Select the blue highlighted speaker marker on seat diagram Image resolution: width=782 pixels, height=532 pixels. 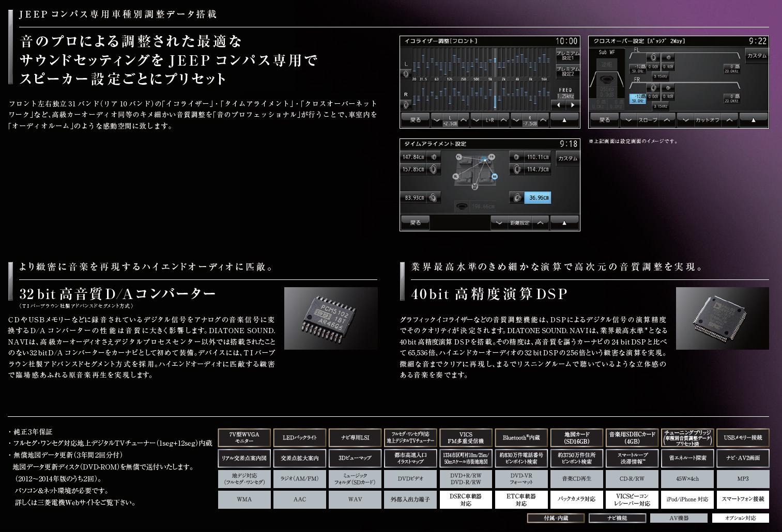pos(495,177)
